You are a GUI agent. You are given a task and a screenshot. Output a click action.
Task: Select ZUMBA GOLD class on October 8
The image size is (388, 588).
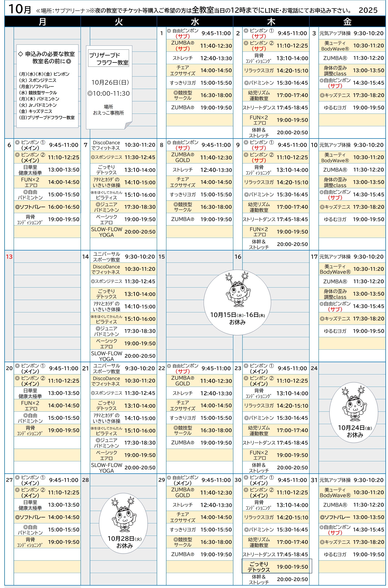(x=200, y=157)
